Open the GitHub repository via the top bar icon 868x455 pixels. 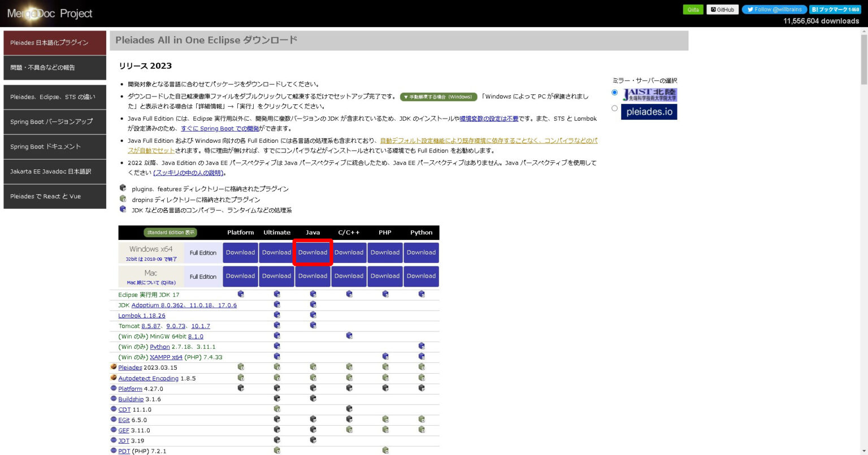click(x=722, y=9)
